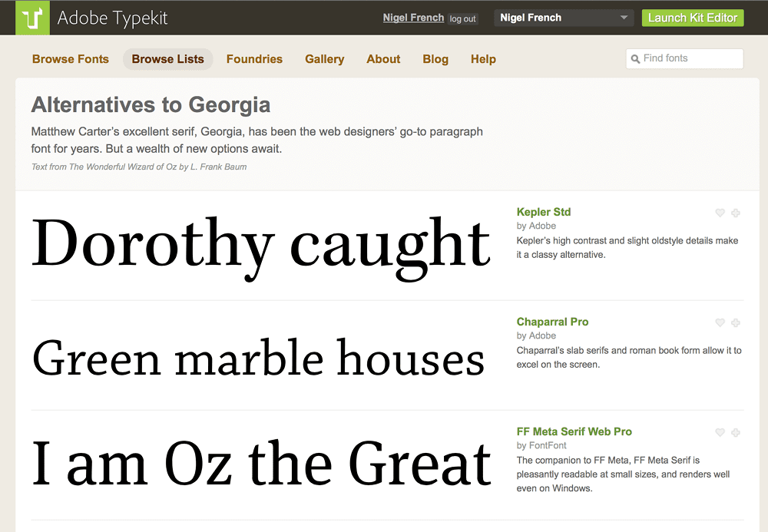This screenshot has height=532, width=768.
Task: Click the Find fonts search field
Action: coord(690,58)
